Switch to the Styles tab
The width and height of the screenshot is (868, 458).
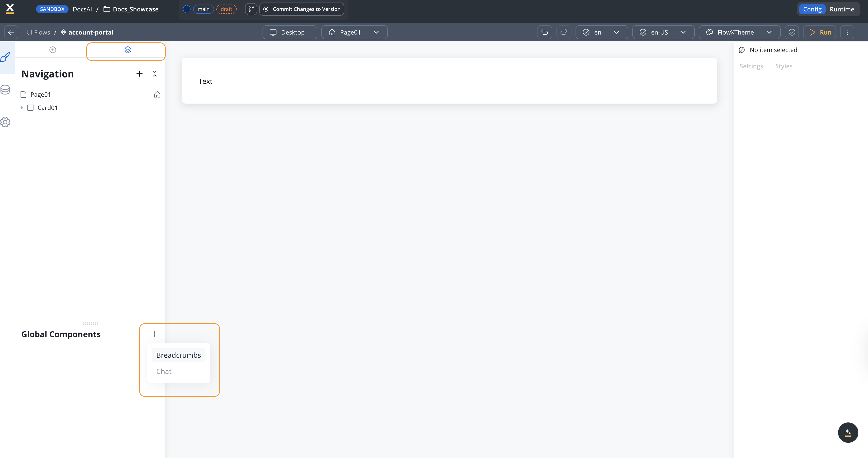(784, 66)
